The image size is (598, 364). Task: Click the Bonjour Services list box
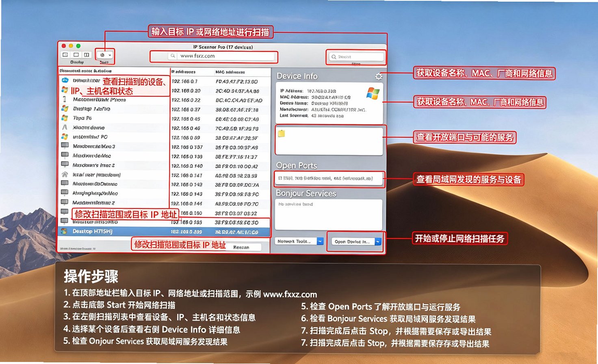[329, 214]
